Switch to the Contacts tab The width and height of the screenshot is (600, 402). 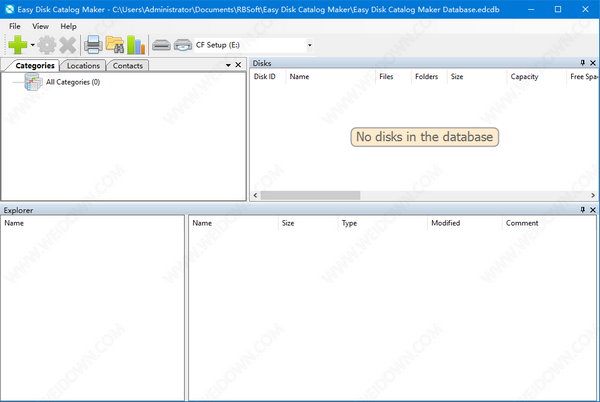tap(127, 66)
